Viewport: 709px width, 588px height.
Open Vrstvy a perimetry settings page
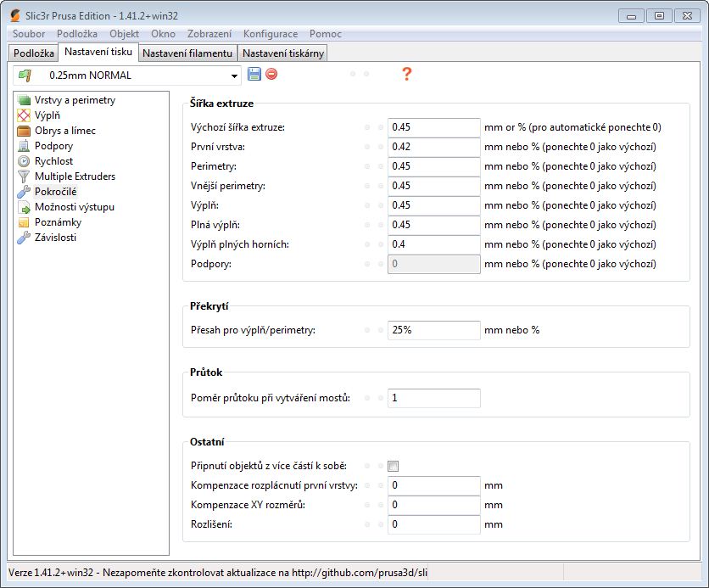pos(75,100)
